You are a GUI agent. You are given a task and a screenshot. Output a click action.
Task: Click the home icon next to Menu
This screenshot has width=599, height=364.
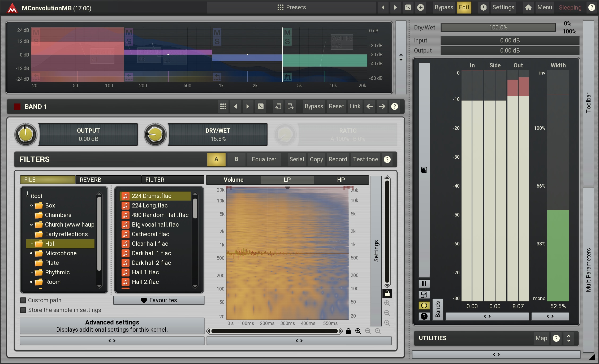(528, 7)
